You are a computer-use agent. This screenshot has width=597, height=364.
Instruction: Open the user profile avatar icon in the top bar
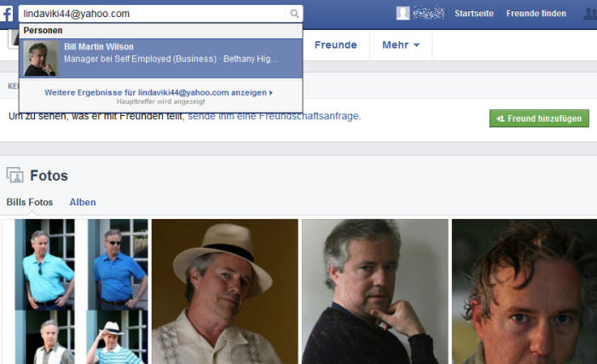[x=403, y=14]
